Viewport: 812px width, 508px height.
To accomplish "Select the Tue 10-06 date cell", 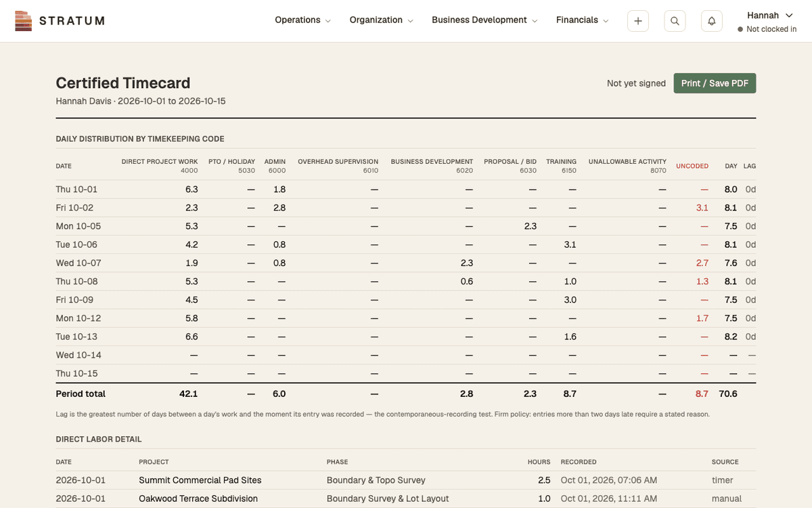I will click(x=76, y=245).
